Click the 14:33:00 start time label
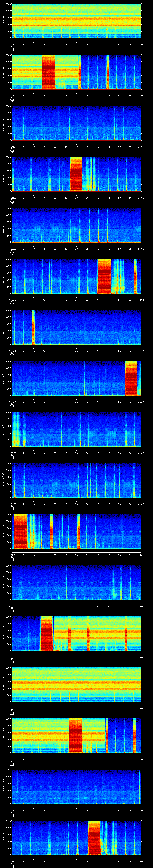The width and height of the screenshot is (153, 868). coord(12,606)
